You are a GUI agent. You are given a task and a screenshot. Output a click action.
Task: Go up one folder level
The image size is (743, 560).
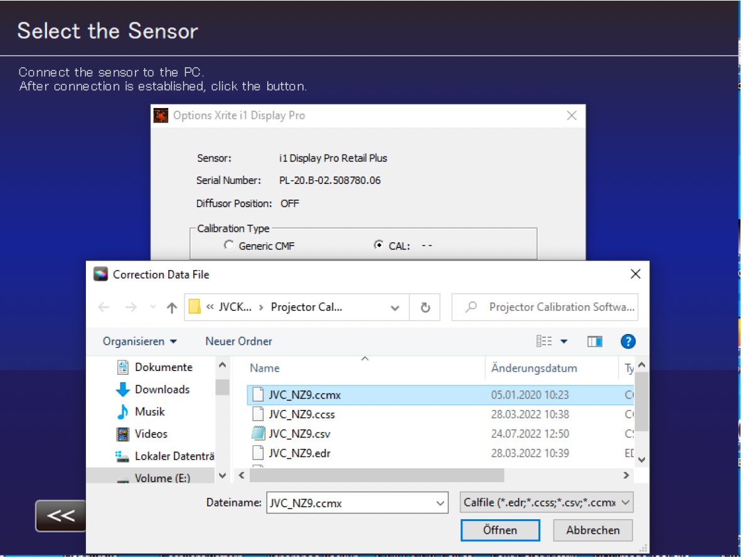pyautogui.click(x=172, y=308)
